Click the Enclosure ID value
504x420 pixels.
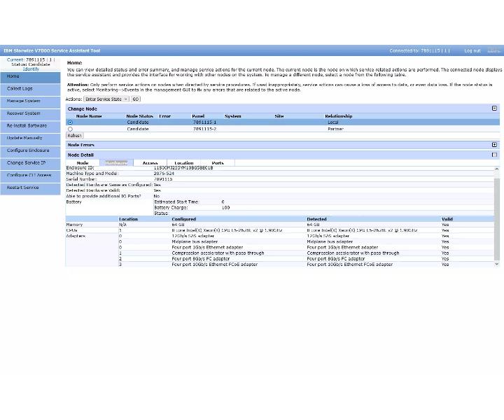coord(183,168)
